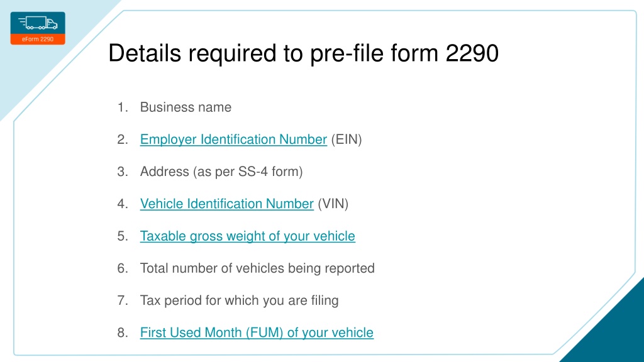Screen dimensions: 644x362
Task: Open the First Used Month (FUM) link
Action: [257, 332]
